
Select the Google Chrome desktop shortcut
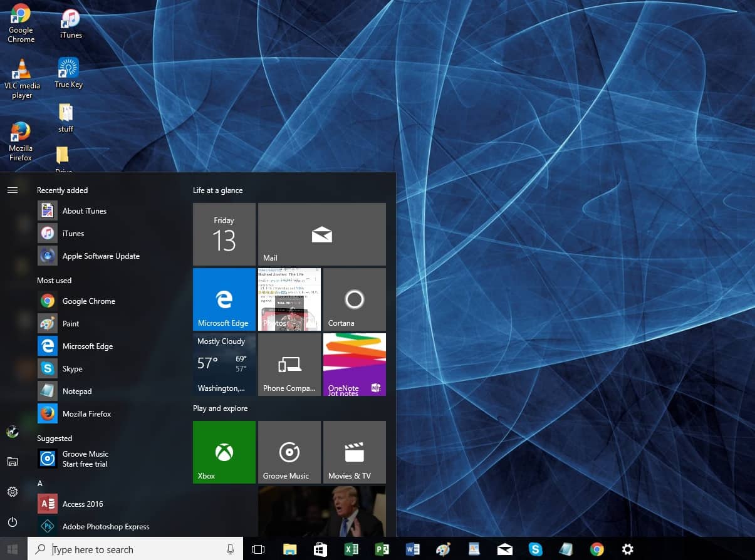21,24
